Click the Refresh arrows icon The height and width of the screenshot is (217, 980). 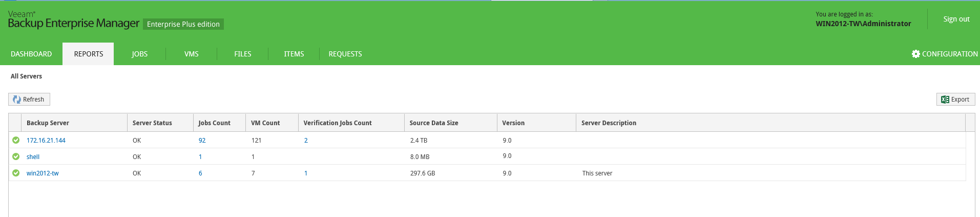point(17,100)
